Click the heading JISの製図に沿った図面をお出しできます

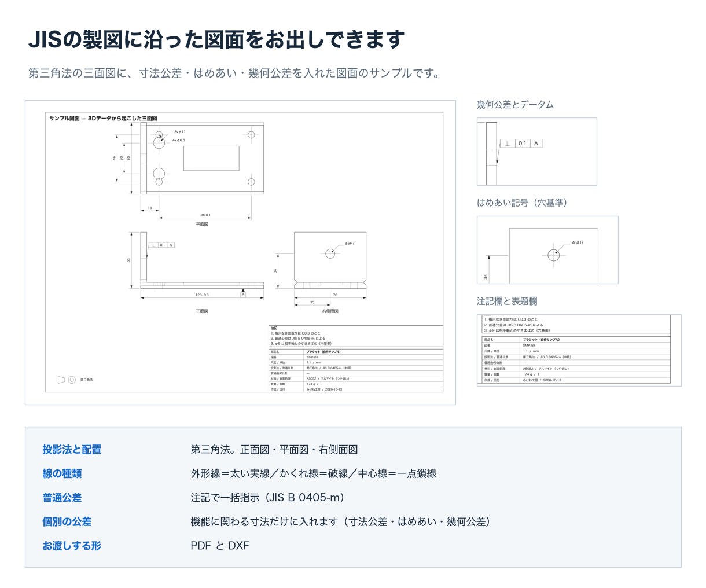coord(216,39)
